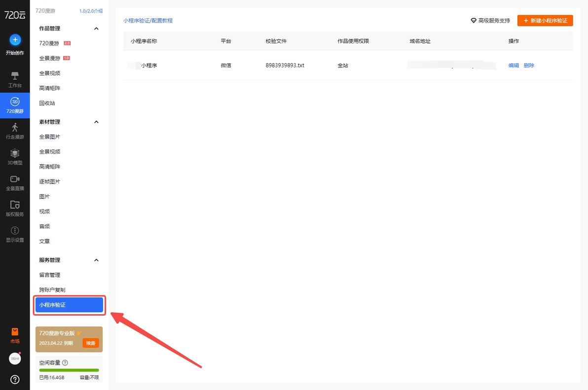The width and height of the screenshot is (588, 390).
Task: Open 文章 materials item
Action: coord(44,242)
